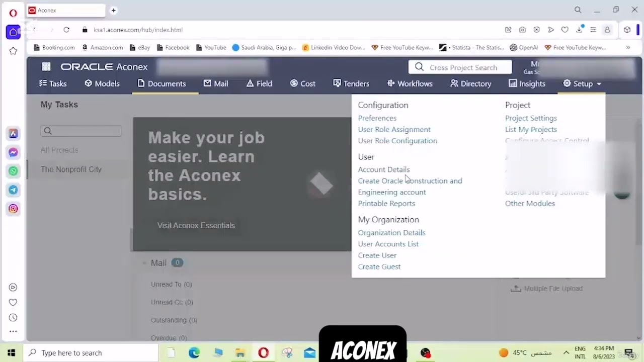Open Messenger in Opera sidebar

click(x=13, y=152)
